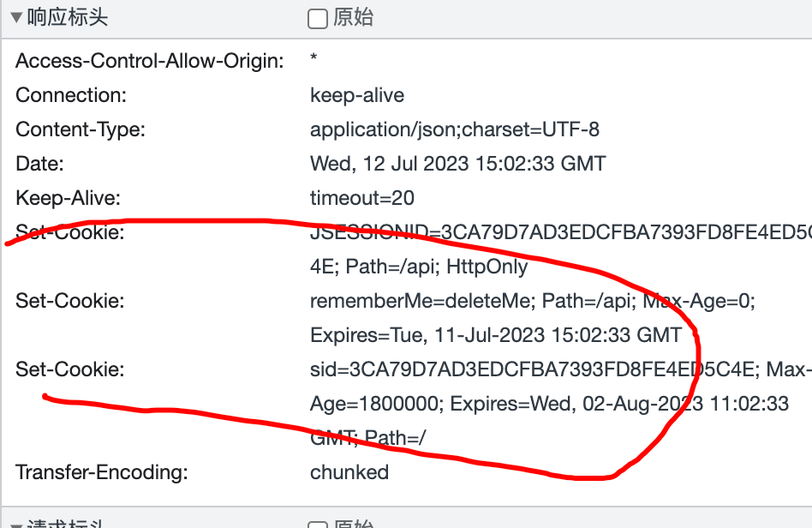Toggle the 原始 checkbox for request headers

point(318,525)
